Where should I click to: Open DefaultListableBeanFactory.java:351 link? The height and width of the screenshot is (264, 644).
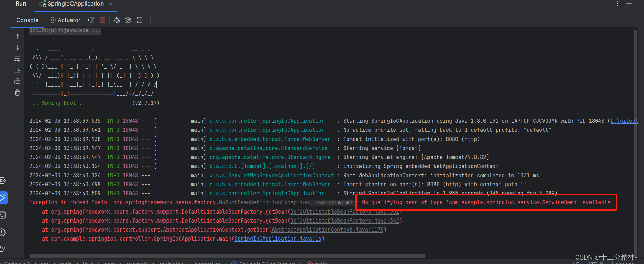tap(344, 211)
